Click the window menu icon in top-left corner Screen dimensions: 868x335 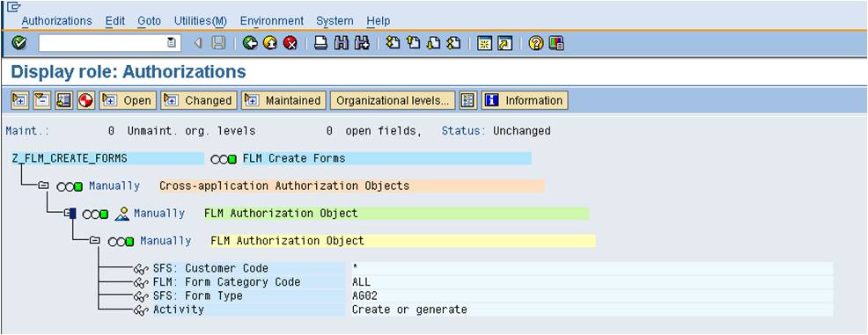click(x=15, y=6)
